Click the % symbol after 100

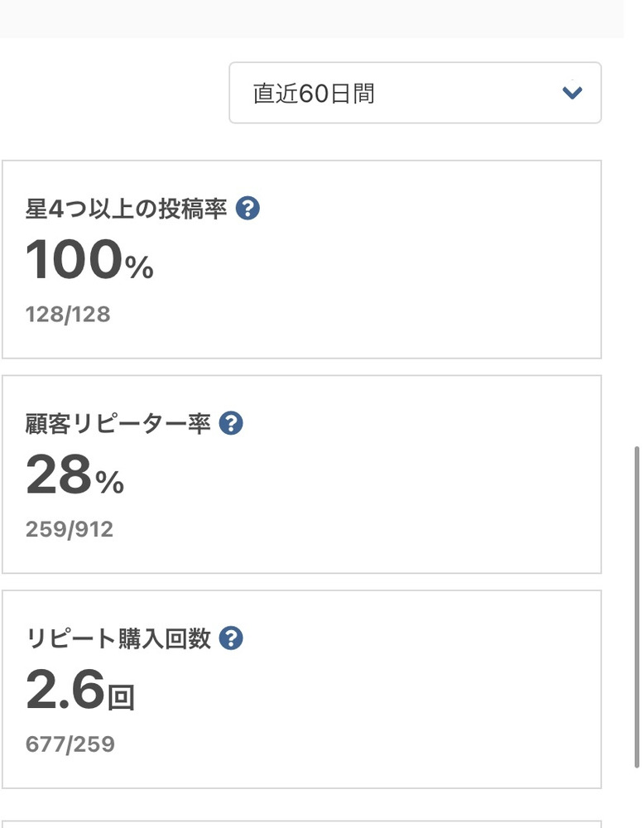click(139, 267)
